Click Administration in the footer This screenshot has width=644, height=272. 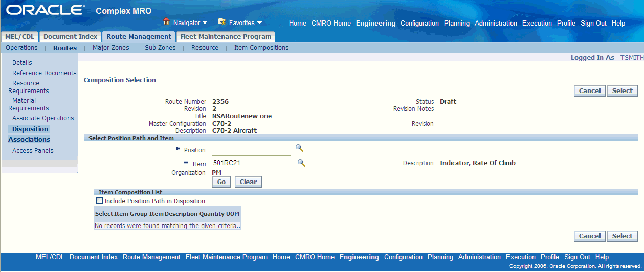(x=479, y=257)
